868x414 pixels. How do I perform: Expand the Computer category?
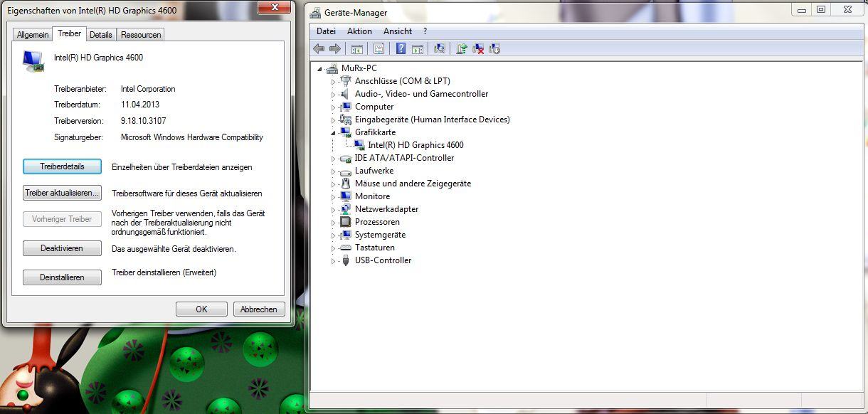pyautogui.click(x=333, y=107)
